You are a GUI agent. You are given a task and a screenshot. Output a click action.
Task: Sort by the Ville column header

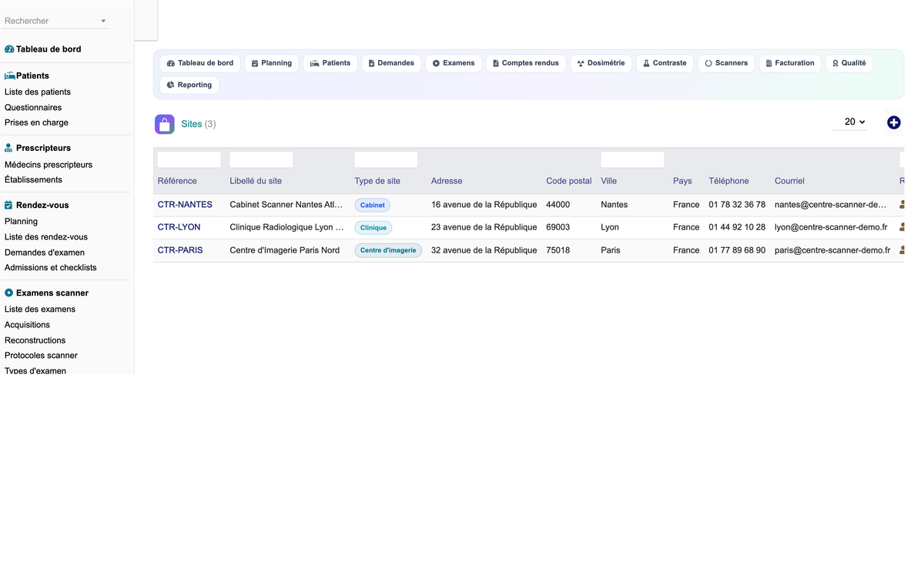click(x=609, y=181)
